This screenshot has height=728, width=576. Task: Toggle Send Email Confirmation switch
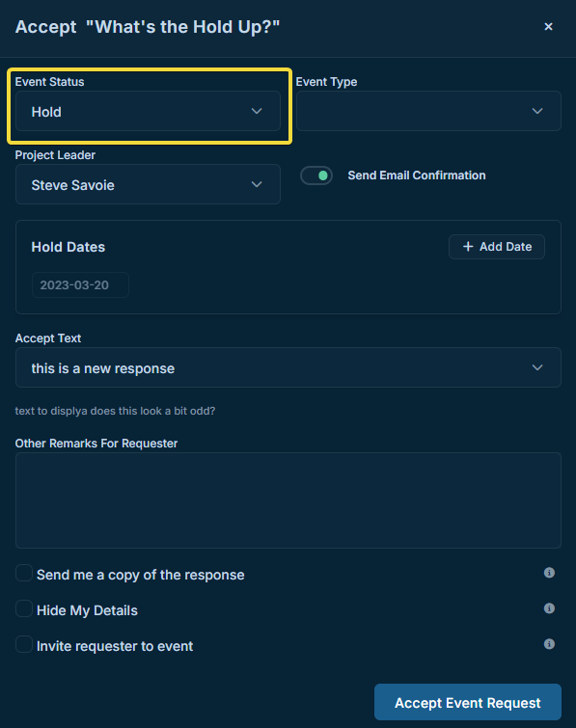coord(316,175)
